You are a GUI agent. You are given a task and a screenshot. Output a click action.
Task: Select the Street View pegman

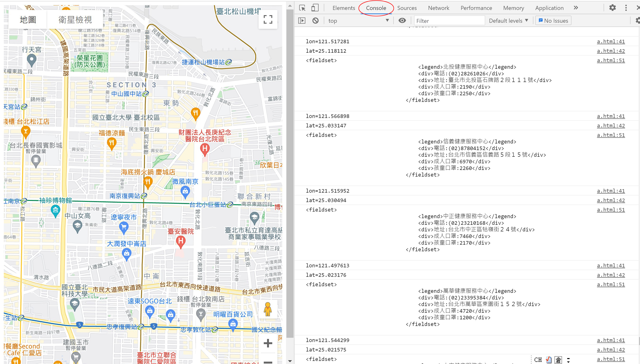point(268,309)
